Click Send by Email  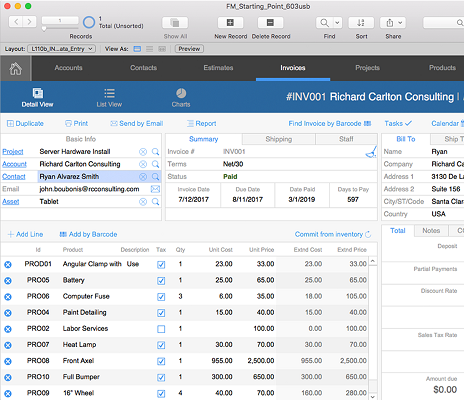point(137,123)
